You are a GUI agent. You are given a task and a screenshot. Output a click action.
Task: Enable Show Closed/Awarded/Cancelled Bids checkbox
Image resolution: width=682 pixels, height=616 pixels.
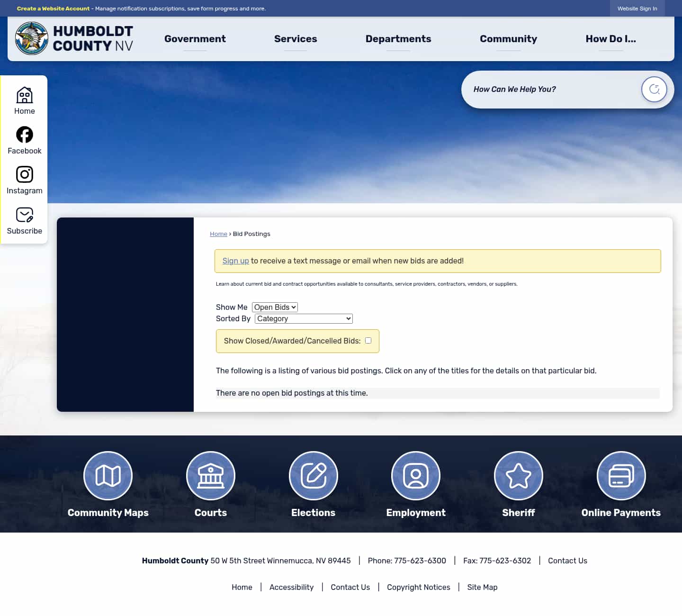tap(368, 340)
